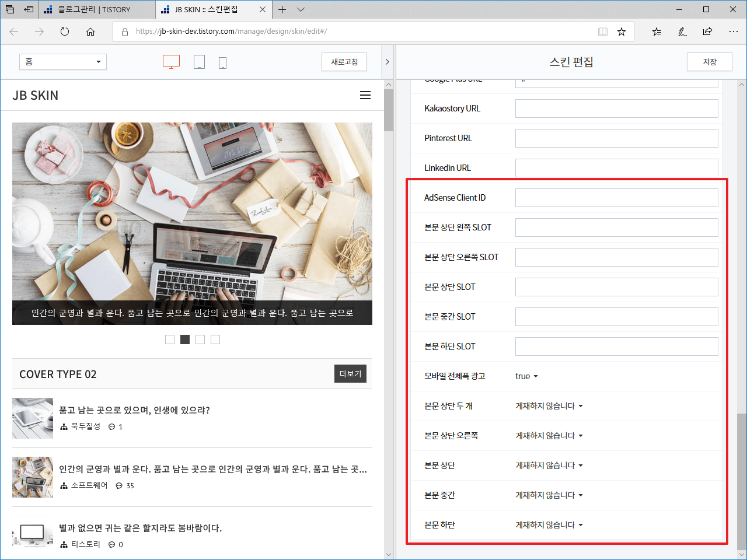Click the comment icon beside count 35
The image size is (747, 560).
(119, 486)
